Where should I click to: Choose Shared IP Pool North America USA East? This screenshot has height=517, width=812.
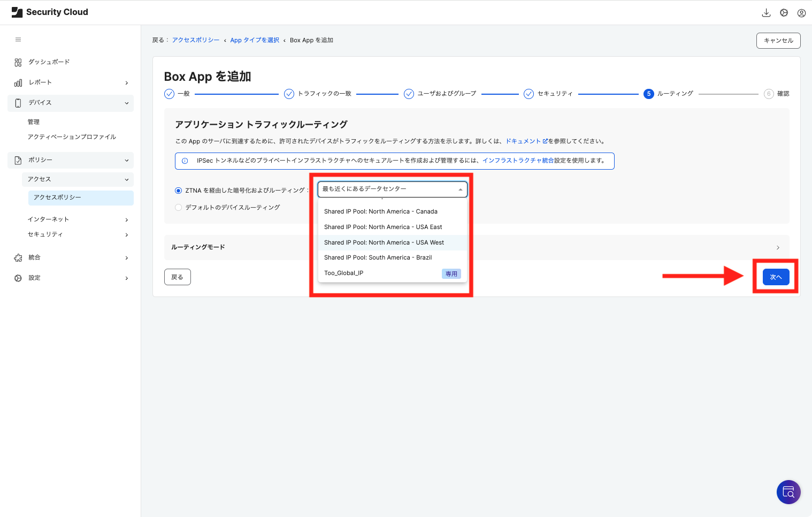pyautogui.click(x=393, y=227)
